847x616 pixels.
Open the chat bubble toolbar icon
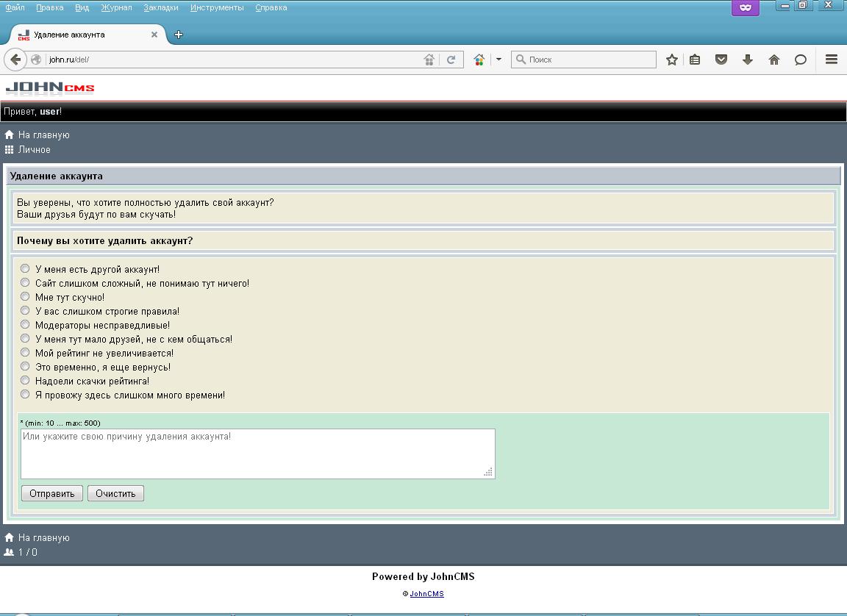801,60
